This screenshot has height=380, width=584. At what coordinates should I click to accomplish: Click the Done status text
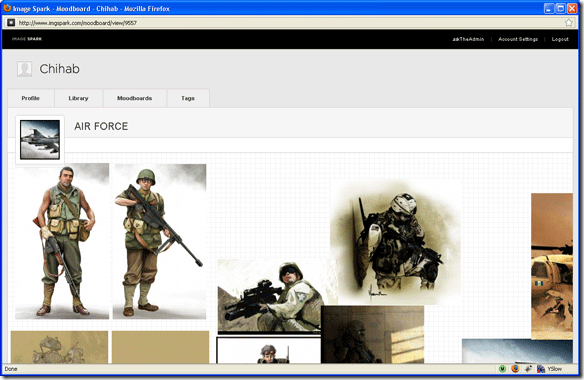(11, 369)
